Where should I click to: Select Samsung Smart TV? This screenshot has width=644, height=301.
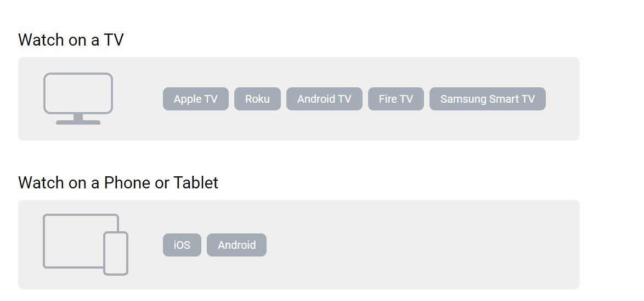tap(487, 99)
